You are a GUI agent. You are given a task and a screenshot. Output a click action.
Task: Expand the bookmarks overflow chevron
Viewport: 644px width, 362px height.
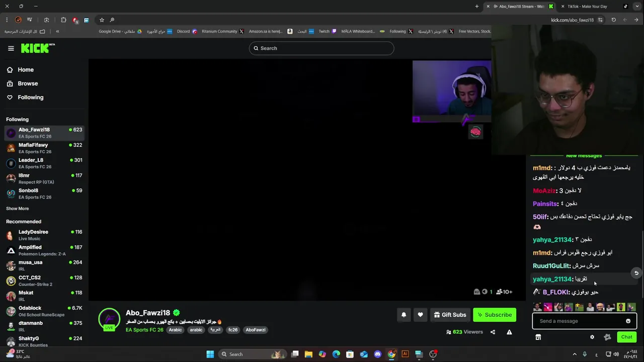pyautogui.click(x=57, y=31)
